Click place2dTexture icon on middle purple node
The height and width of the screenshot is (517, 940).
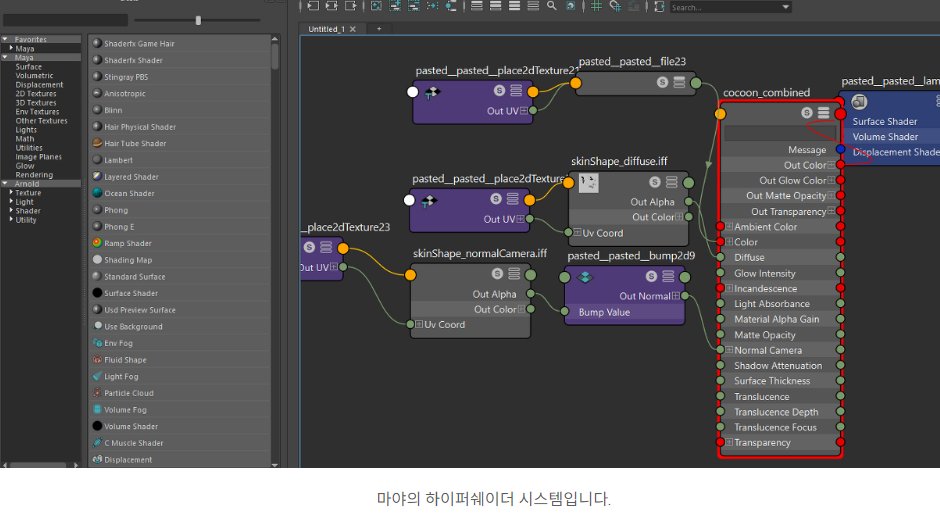click(x=429, y=201)
